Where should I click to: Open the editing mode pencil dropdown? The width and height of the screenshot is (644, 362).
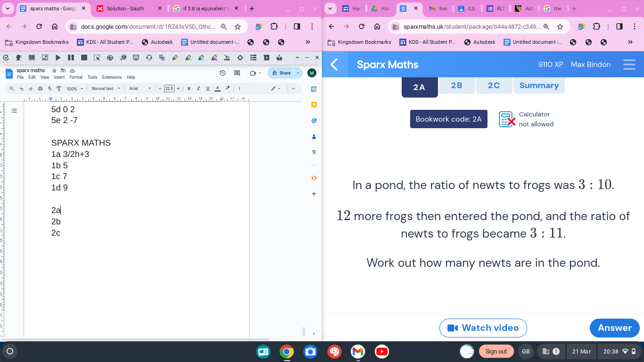tap(275, 89)
